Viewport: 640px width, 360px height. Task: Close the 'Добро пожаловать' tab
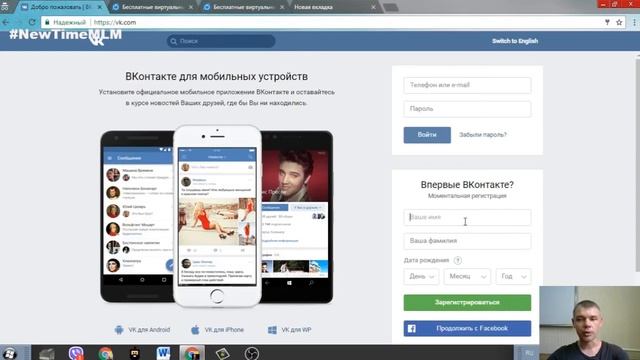pos(100,7)
